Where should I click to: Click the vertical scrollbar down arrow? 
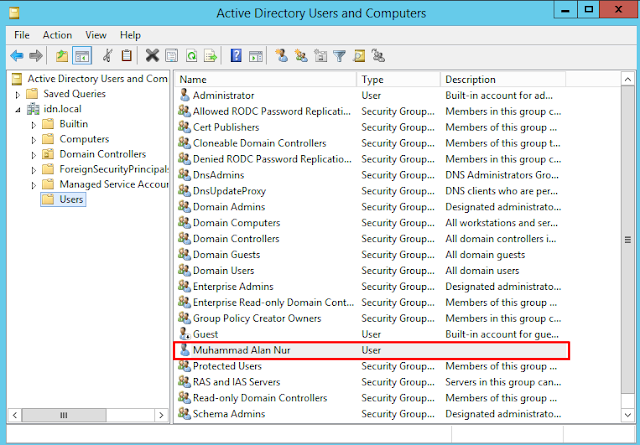[x=628, y=415]
